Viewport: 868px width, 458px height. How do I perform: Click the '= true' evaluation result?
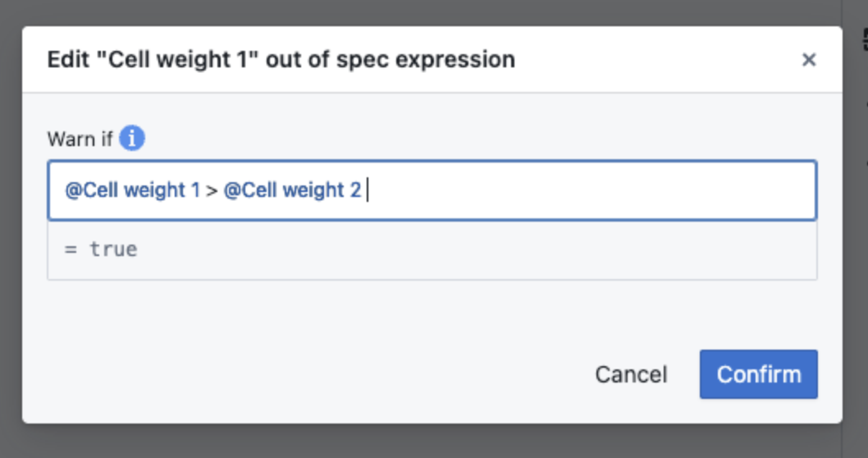pyautogui.click(x=101, y=250)
